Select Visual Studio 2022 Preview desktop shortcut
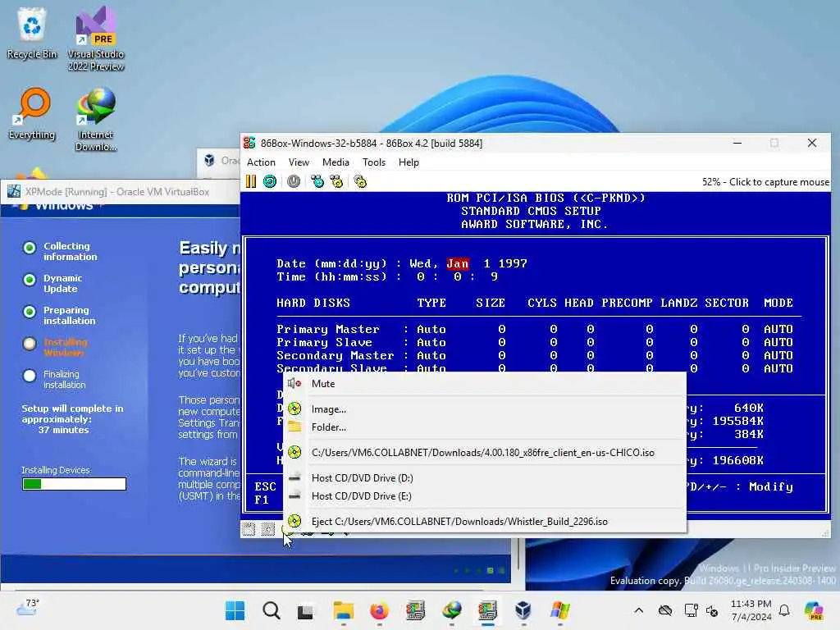Viewport: 840px width, 630px height. 96,39
